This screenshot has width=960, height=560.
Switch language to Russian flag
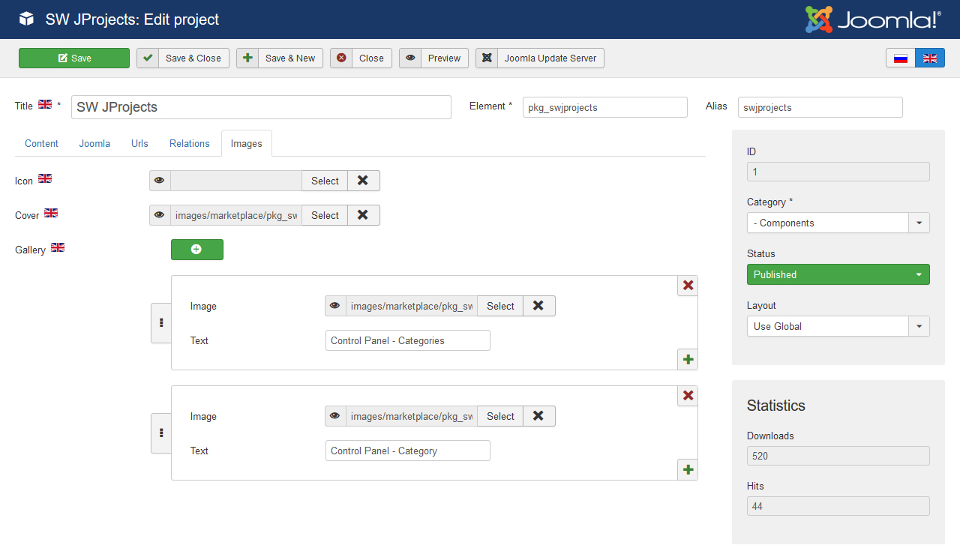[901, 58]
